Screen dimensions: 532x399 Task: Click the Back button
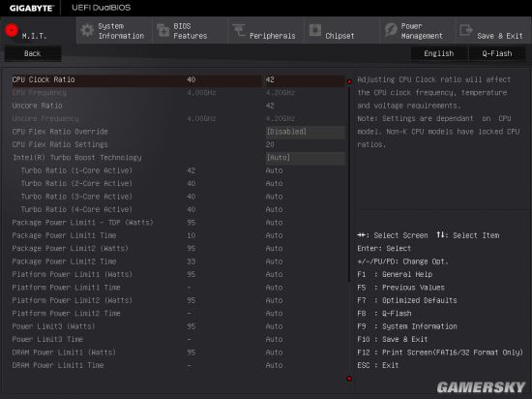coord(33,53)
